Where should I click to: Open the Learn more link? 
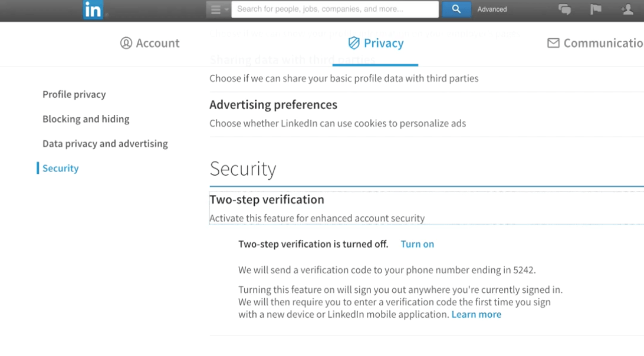pyautogui.click(x=477, y=315)
